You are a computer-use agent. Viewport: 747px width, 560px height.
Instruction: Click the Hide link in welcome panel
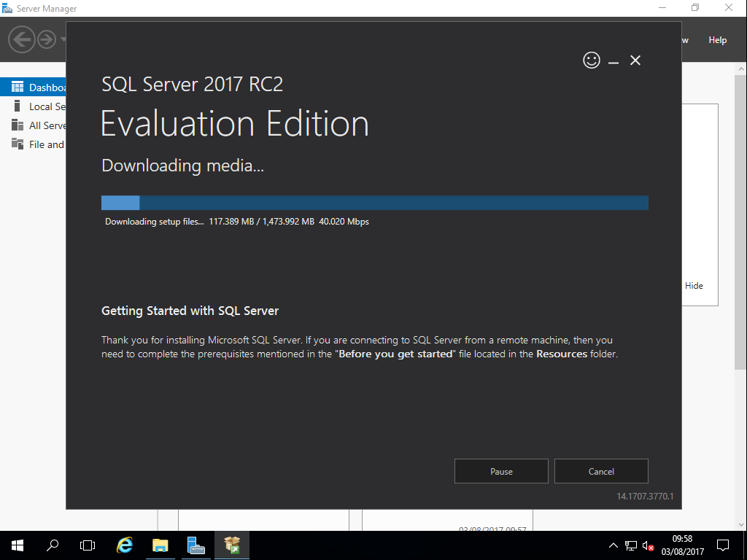pyautogui.click(x=694, y=286)
